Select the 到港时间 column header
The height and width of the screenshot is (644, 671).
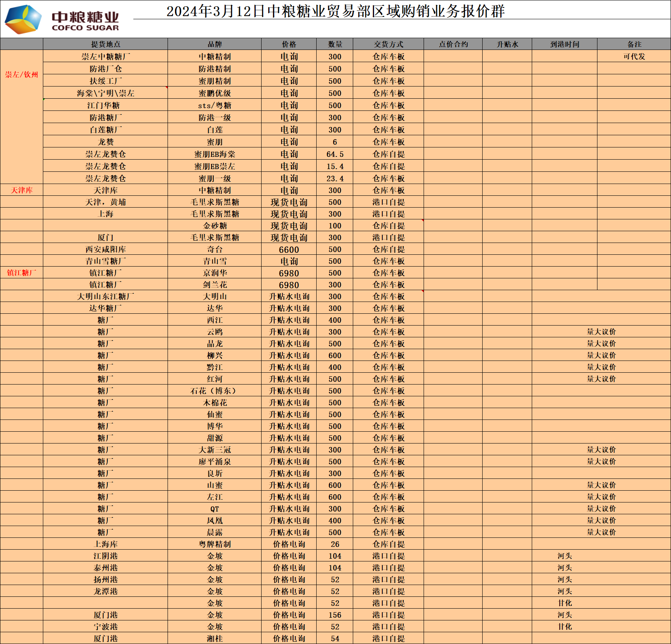point(564,44)
